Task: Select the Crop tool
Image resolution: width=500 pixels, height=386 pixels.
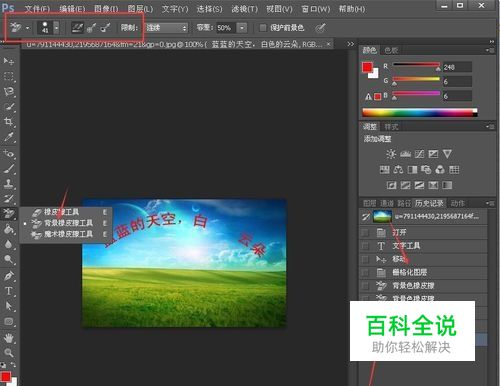Action: coord(8,121)
